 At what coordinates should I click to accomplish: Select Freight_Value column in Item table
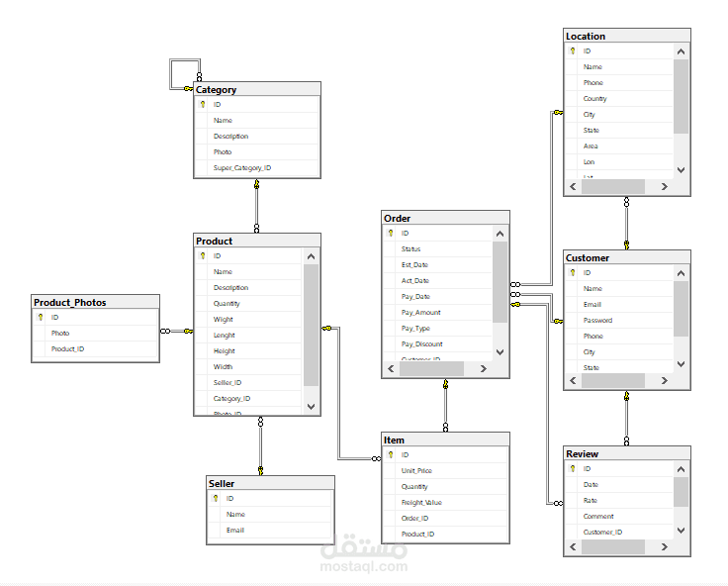point(445,502)
